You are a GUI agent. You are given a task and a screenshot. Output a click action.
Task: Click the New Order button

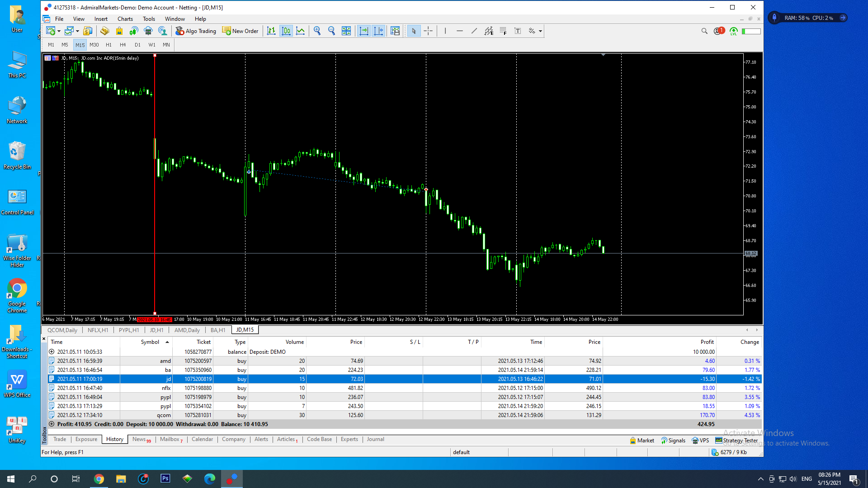[240, 31]
